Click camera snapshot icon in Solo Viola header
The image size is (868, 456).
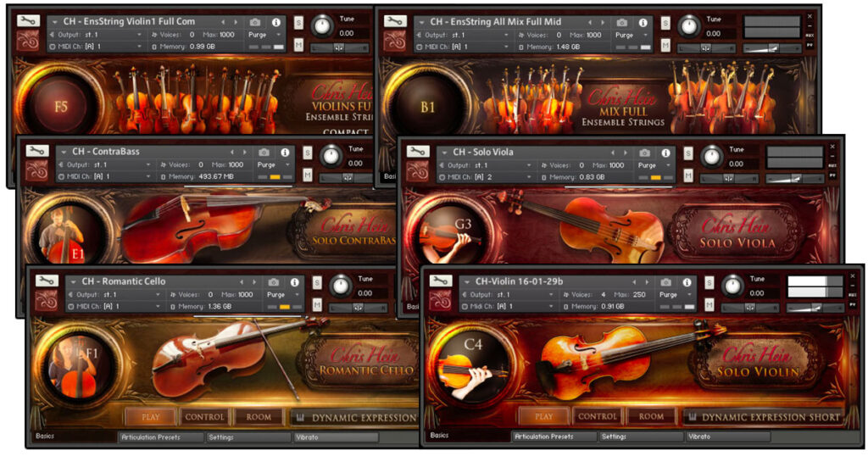645,153
